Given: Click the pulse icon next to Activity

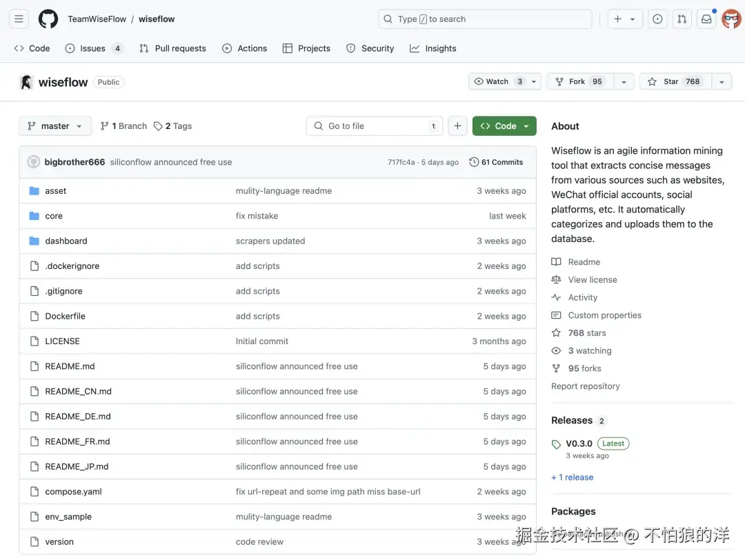Looking at the screenshot, I should click(x=556, y=297).
